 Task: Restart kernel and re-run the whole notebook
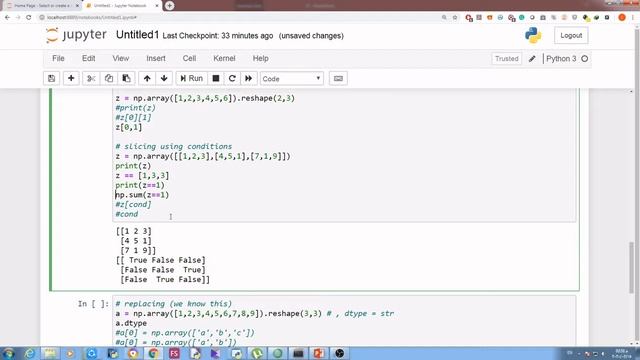(249, 78)
